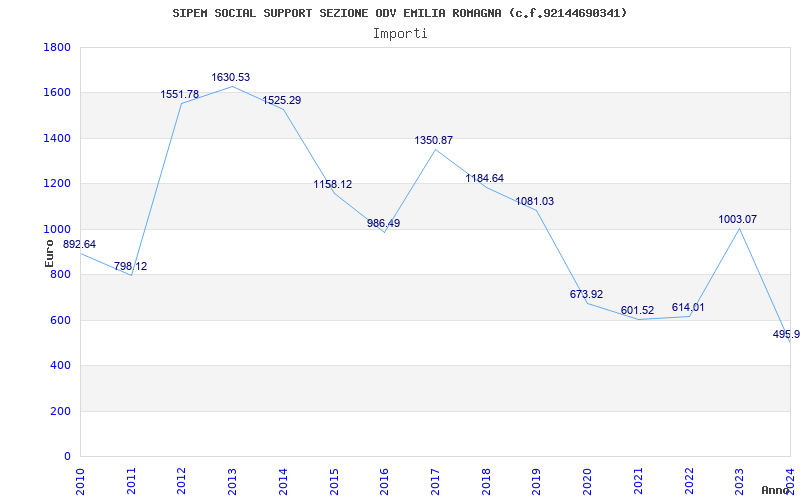Click the 400 y-axis tick label

(60, 366)
